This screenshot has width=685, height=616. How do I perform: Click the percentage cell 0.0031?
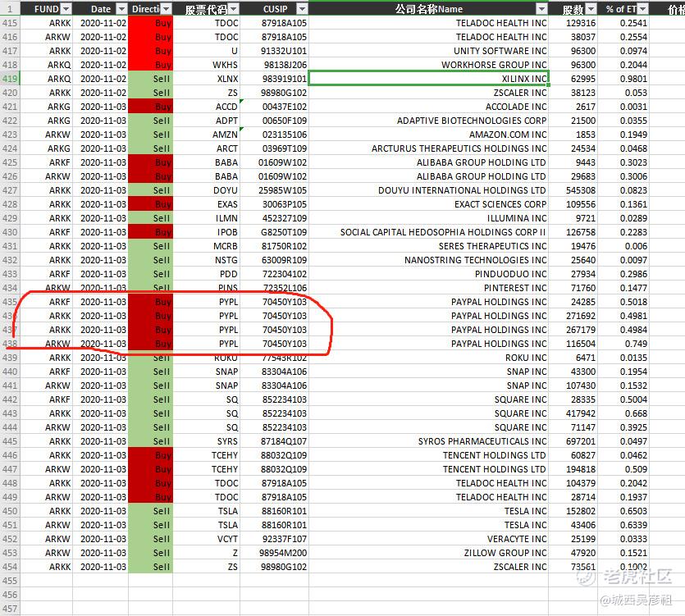[x=623, y=107]
